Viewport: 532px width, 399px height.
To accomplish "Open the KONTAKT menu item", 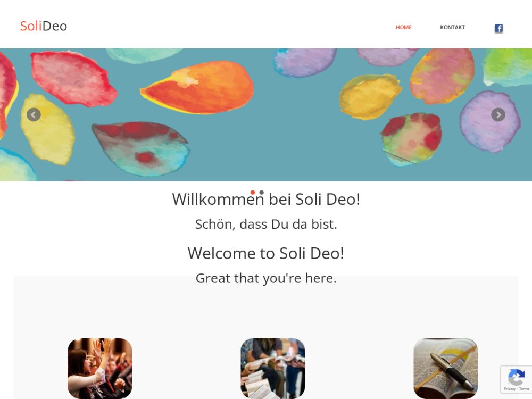I will [x=452, y=28].
